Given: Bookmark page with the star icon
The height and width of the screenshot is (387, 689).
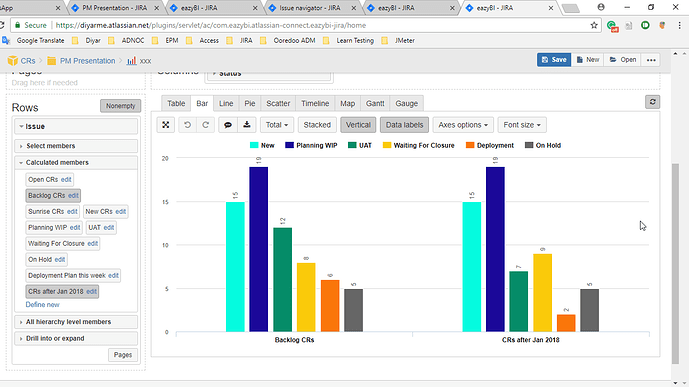Looking at the screenshot, I should (594, 25).
